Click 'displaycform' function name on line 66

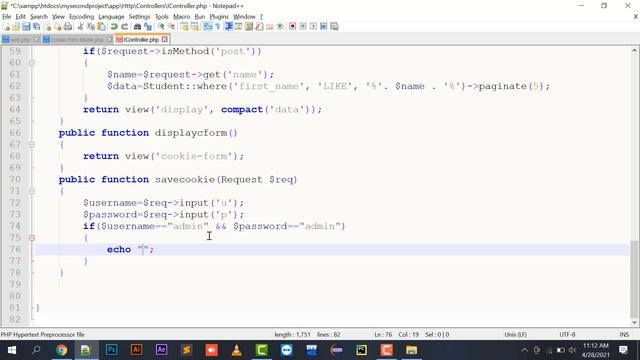[x=191, y=133]
